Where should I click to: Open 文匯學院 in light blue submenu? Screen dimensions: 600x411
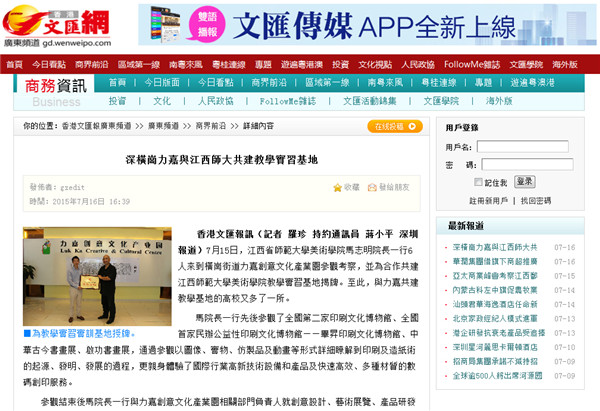click(x=441, y=101)
